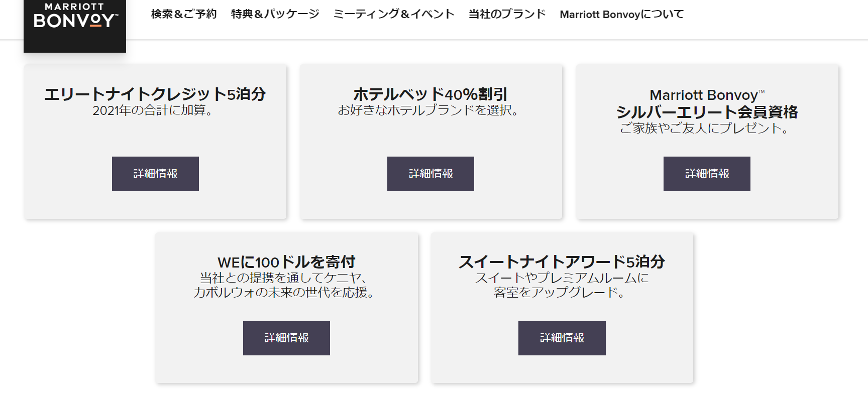868x393 pixels.
Task: Open the 特典＆パッケージ menu
Action: point(275,14)
